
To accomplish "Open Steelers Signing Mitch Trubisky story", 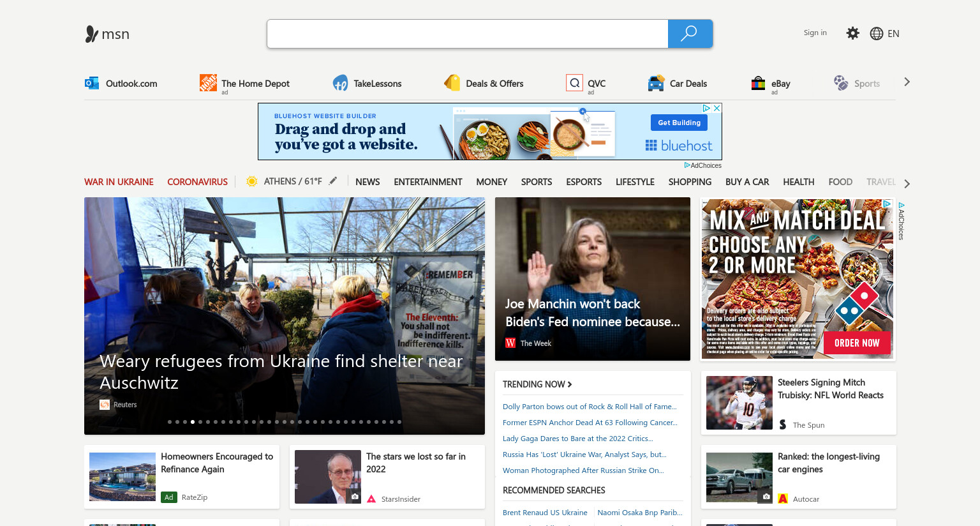I will coord(831,389).
